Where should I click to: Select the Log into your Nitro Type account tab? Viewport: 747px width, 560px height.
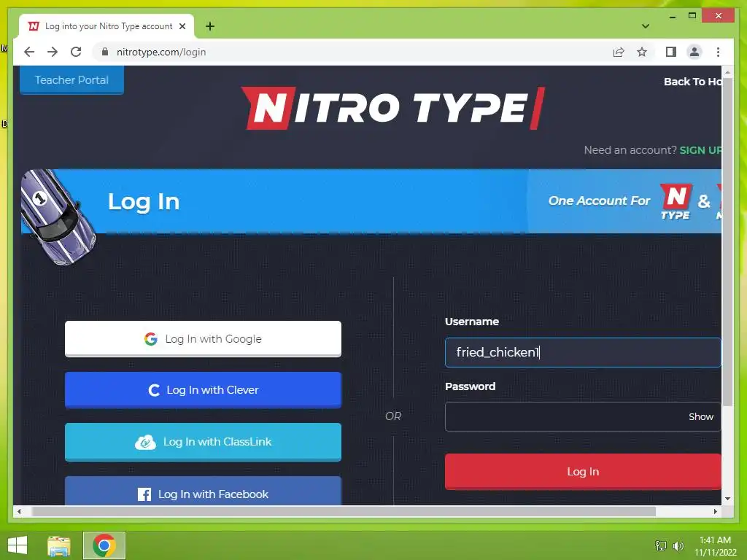pos(107,26)
